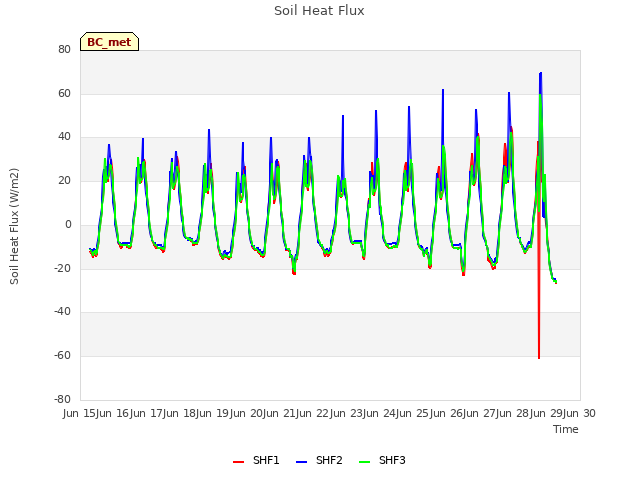Screen dimensions: 640x480
Task: Toggle SHF3 series in the legend
Action: click(382, 460)
